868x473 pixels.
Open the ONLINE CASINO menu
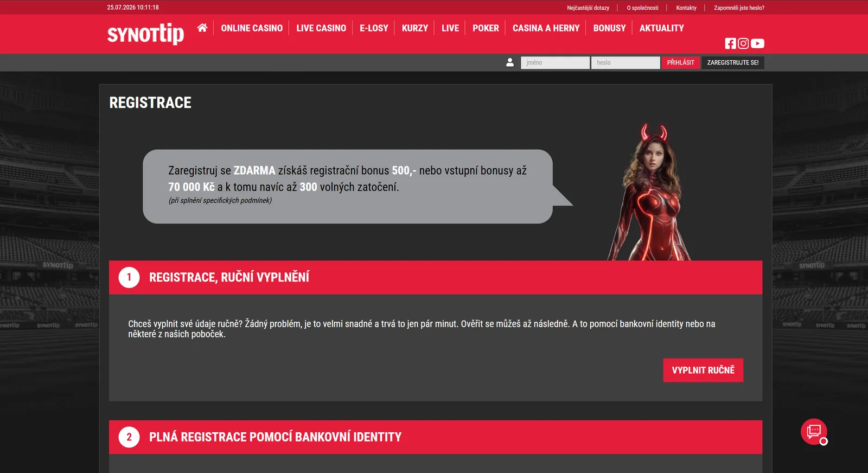tap(252, 28)
